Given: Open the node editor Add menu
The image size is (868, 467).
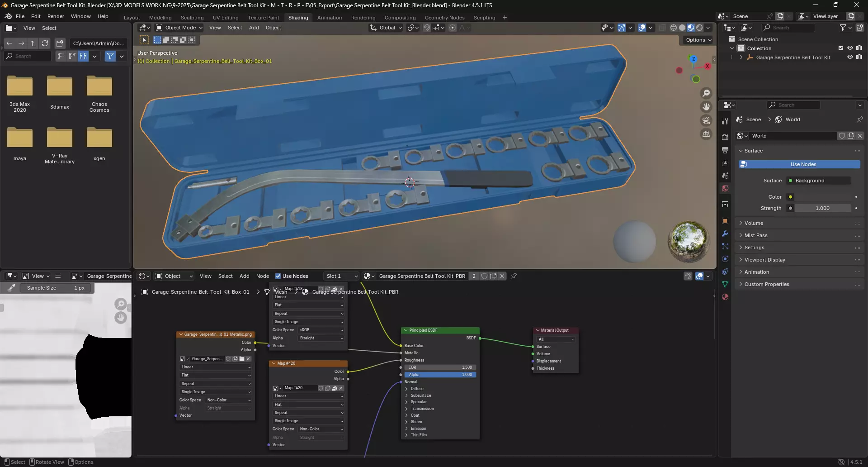Looking at the screenshot, I should tap(244, 276).
